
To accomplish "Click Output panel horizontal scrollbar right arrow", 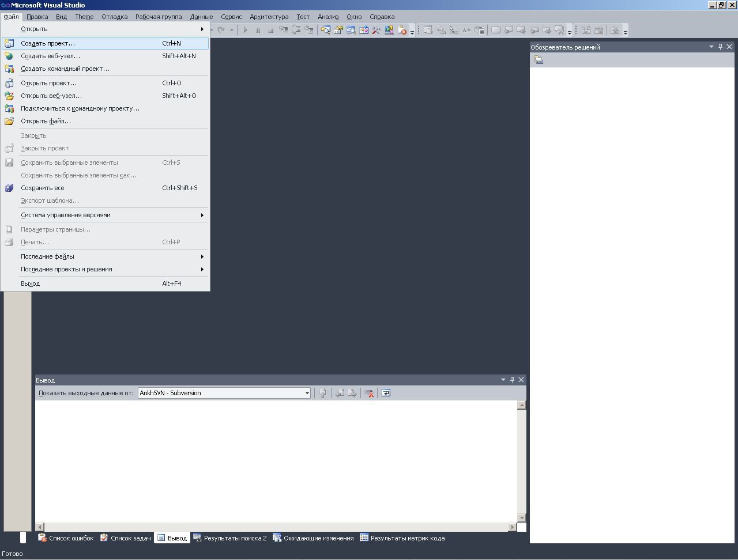I will tap(512, 527).
